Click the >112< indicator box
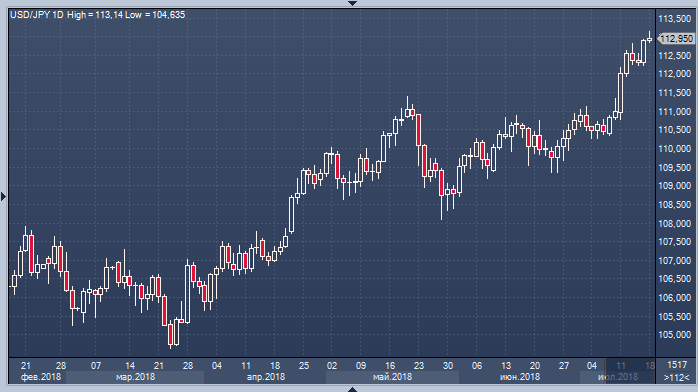 click(x=677, y=377)
